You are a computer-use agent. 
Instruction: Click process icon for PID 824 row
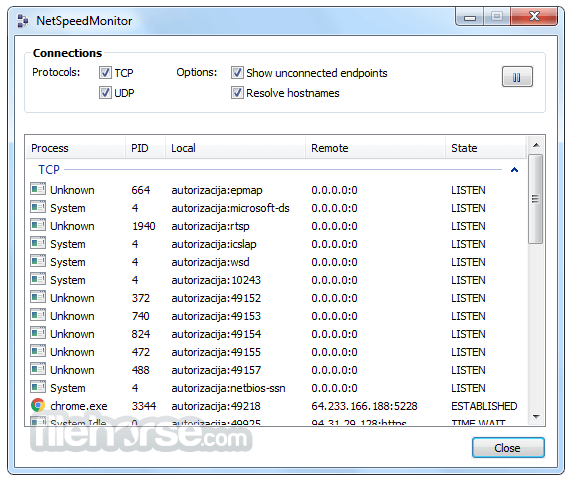(38, 333)
